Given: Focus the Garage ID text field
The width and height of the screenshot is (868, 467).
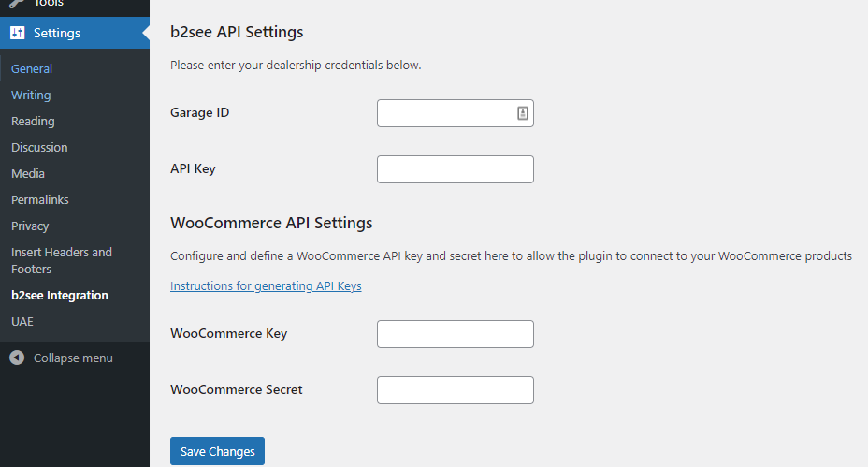Looking at the screenshot, I should tap(445, 113).
